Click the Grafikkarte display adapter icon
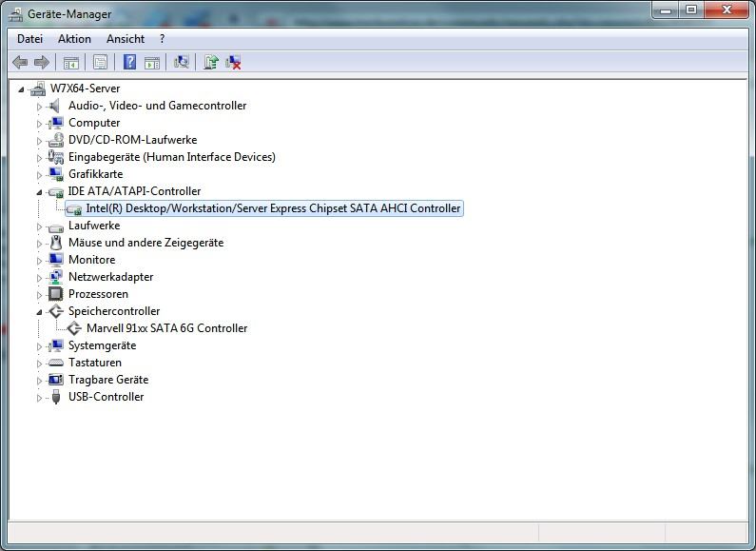The height and width of the screenshot is (551, 756). click(x=56, y=174)
